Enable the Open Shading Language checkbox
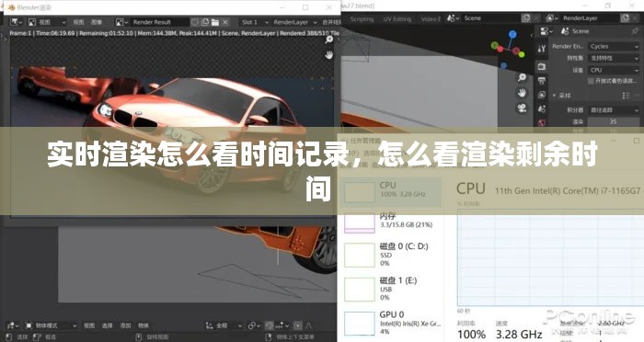Image resolution: width=644 pixels, height=342 pixels. pyautogui.click(x=591, y=81)
